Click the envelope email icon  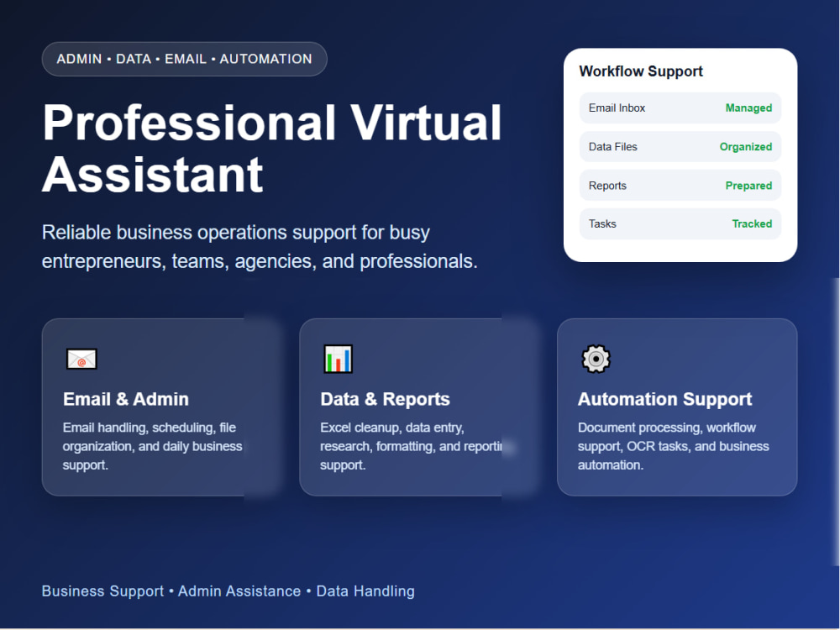[81, 359]
